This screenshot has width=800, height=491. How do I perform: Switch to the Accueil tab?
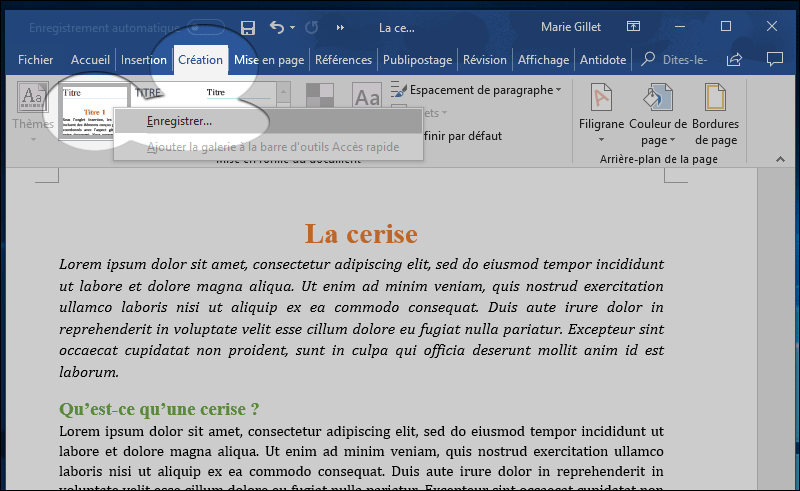tap(90, 60)
